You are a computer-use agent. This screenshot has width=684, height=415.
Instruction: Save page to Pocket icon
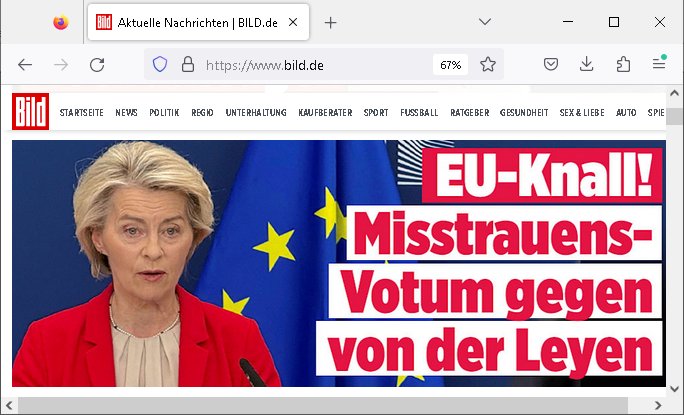click(551, 65)
